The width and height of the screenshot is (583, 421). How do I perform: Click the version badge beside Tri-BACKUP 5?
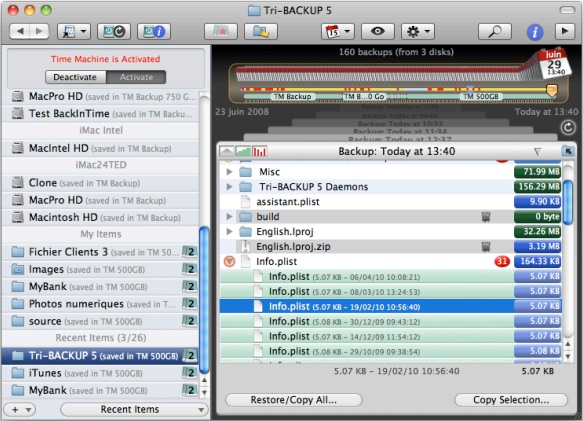[190, 356]
